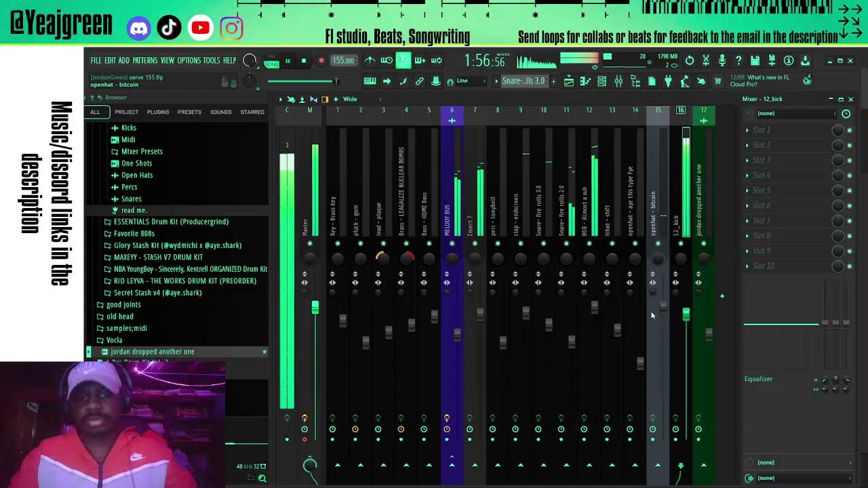Click the clock latency icon in mixer panel

pyautogui.click(x=846, y=113)
